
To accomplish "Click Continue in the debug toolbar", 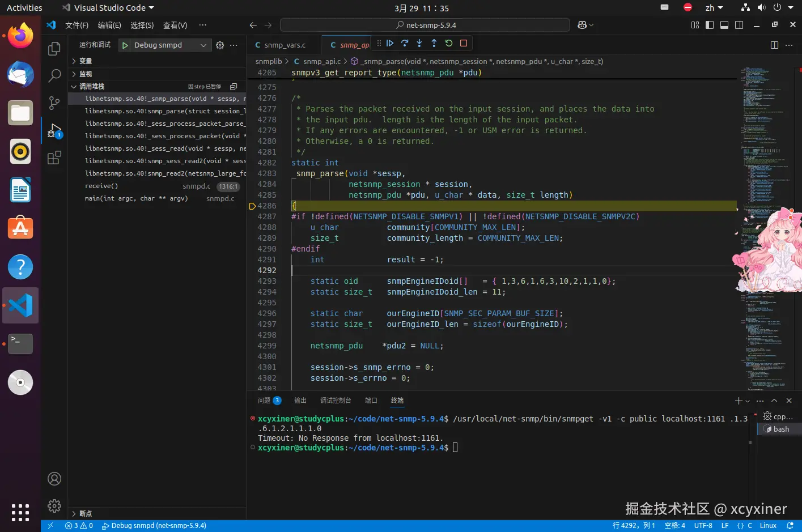I will pyautogui.click(x=390, y=43).
